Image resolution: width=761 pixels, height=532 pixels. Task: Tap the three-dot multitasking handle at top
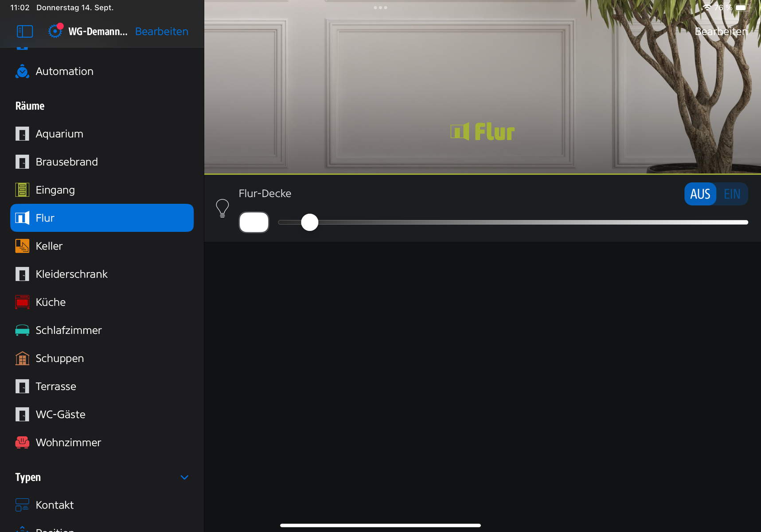[380, 8]
